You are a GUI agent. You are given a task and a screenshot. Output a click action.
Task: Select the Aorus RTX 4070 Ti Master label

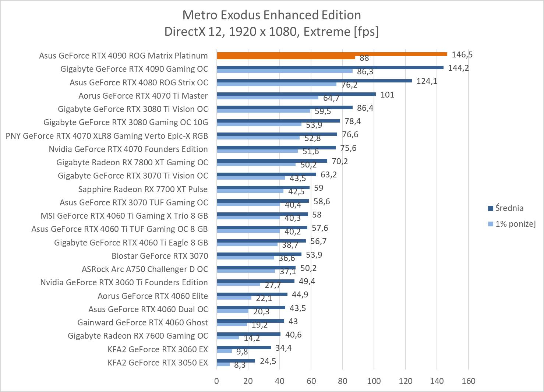click(143, 96)
